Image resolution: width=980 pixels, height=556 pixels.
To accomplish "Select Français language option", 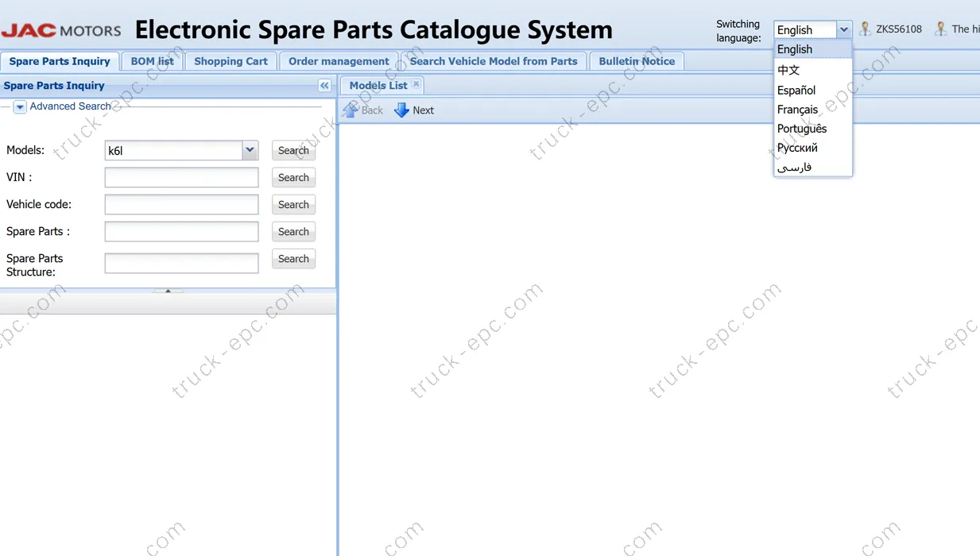I will (797, 110).
